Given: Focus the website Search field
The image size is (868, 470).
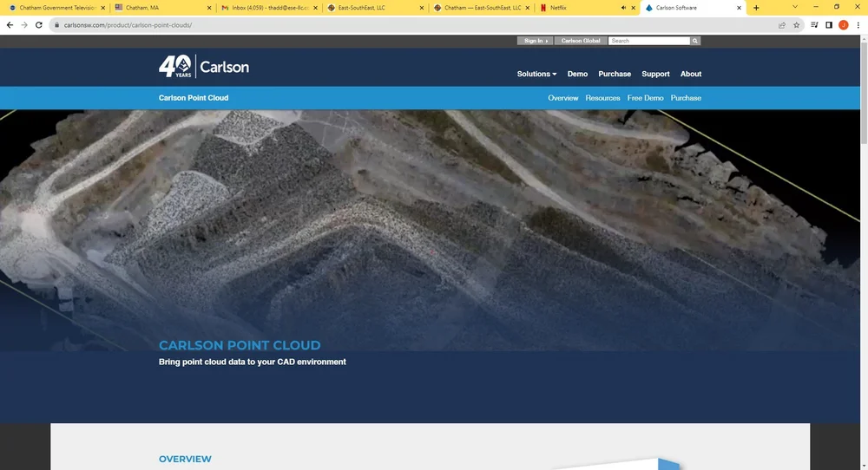Looking at the screenshot, I should point(648,41).
